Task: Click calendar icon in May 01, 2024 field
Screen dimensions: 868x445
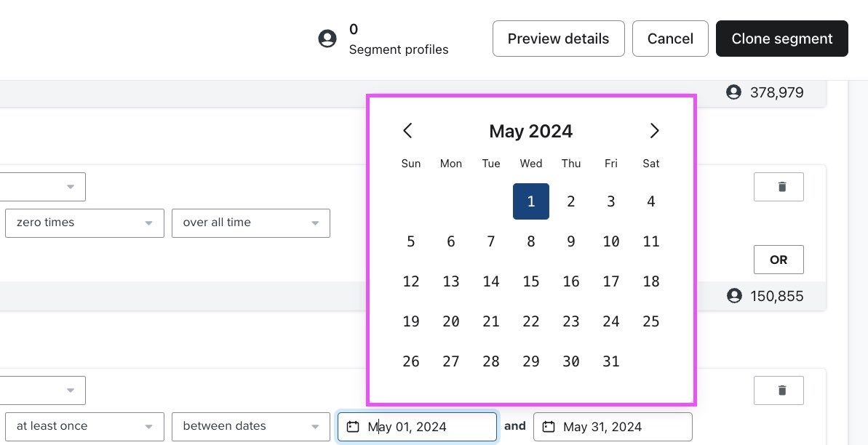Action: (353, 427)
